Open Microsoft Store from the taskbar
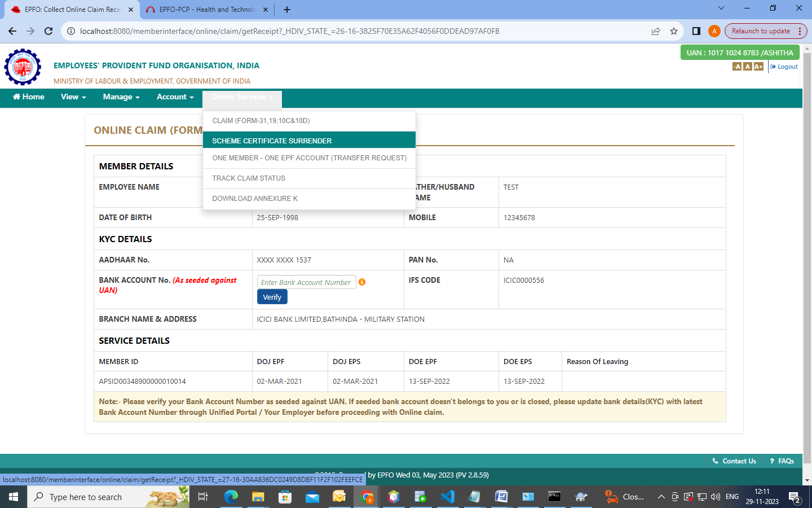Screen dimensions: 812x508 (285, 497)
